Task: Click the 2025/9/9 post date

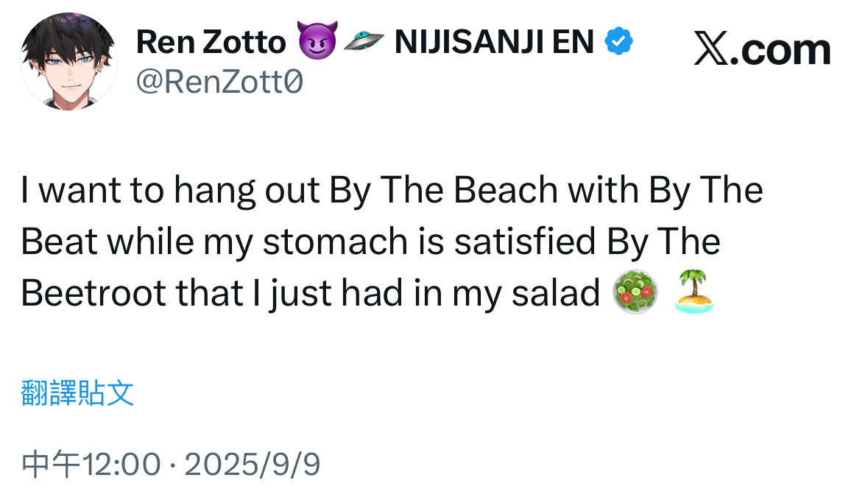Action: [252, 465]
